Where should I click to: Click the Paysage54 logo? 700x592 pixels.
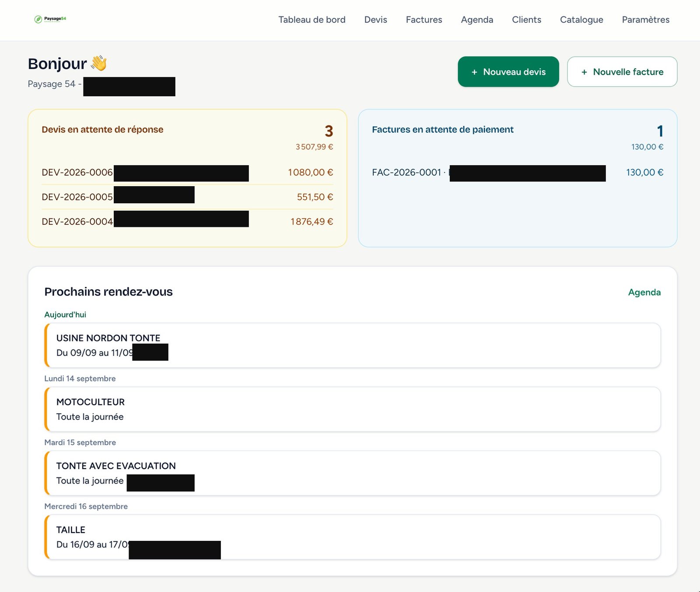click(x=50, y=19)
